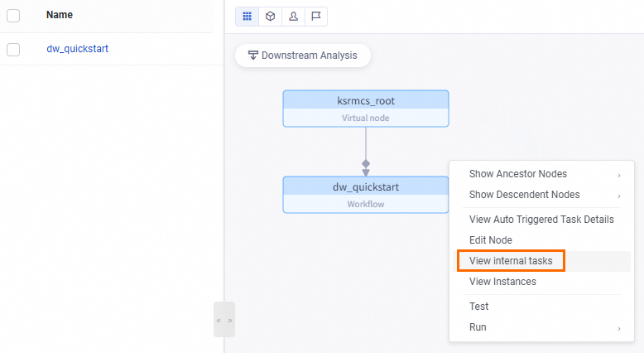Image resolution: width=644 pixels, height=353 pixels.
Task: Open the dw_quickstart link in list
Action: [x=77, y=49]
